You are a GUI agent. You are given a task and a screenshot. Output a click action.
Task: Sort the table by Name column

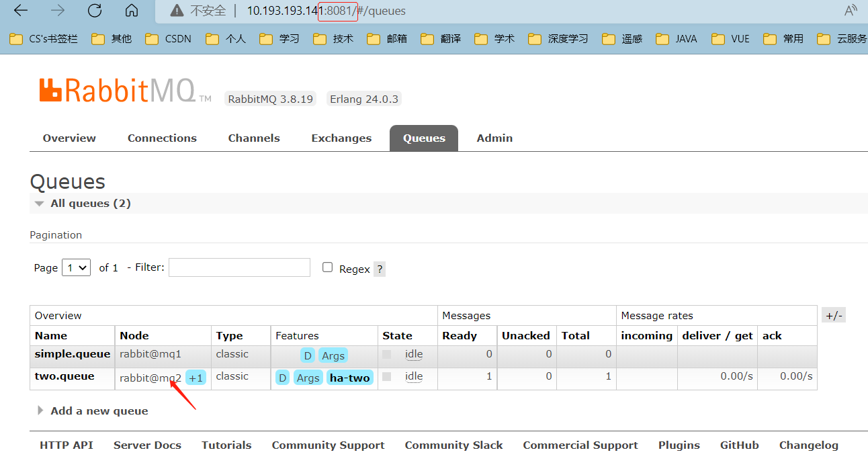point(51,335)
